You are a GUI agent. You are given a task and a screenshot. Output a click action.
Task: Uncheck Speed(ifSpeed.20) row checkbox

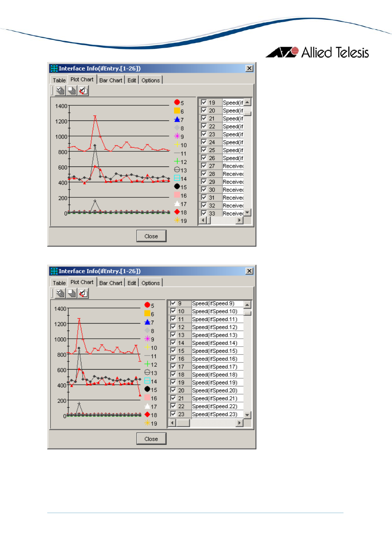tap(173, 390)
